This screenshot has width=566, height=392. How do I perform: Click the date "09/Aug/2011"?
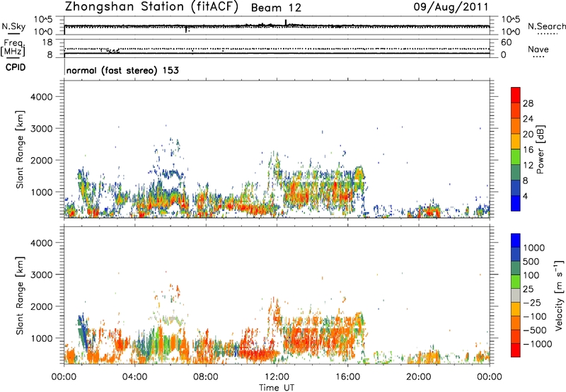click(451, 7)
